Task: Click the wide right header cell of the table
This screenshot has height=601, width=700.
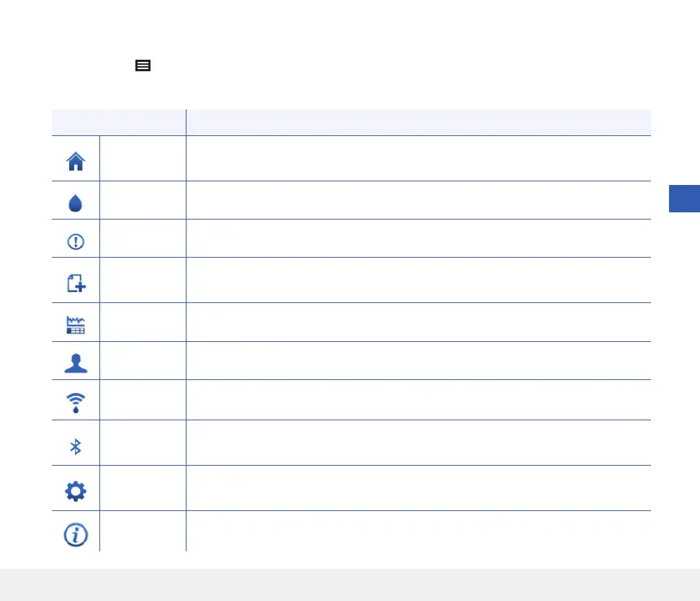Action: pyautogui.click(x=418, y=122)
